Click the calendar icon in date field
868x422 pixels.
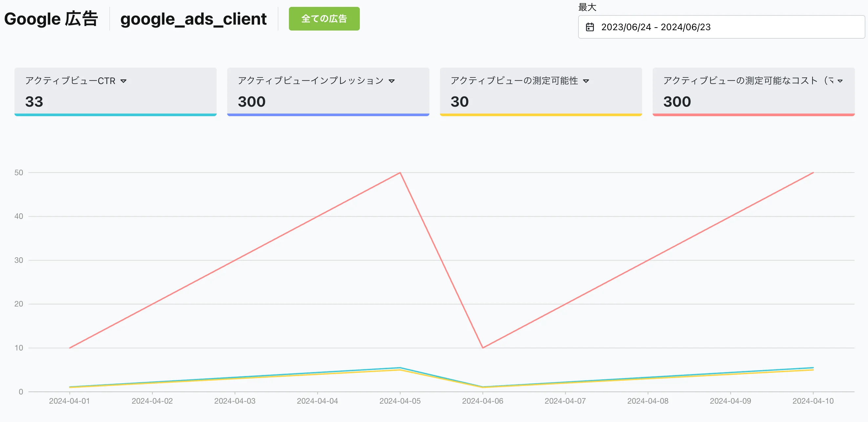(590, 27)
